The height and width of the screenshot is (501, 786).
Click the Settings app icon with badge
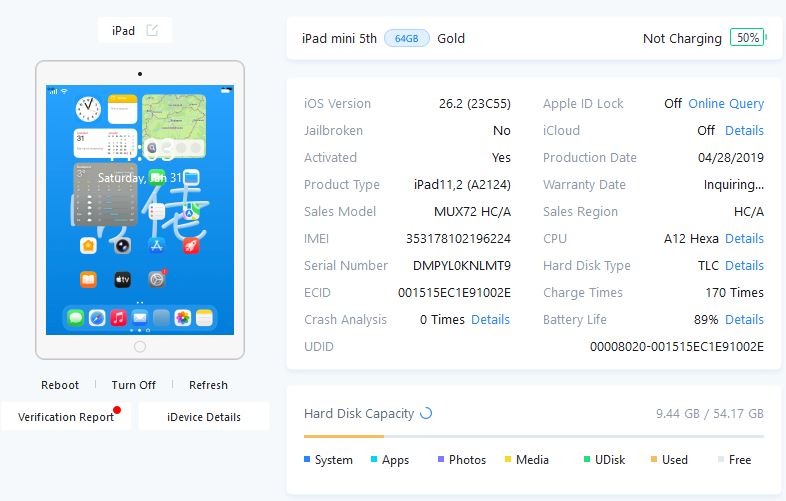[x=157, y=279]
